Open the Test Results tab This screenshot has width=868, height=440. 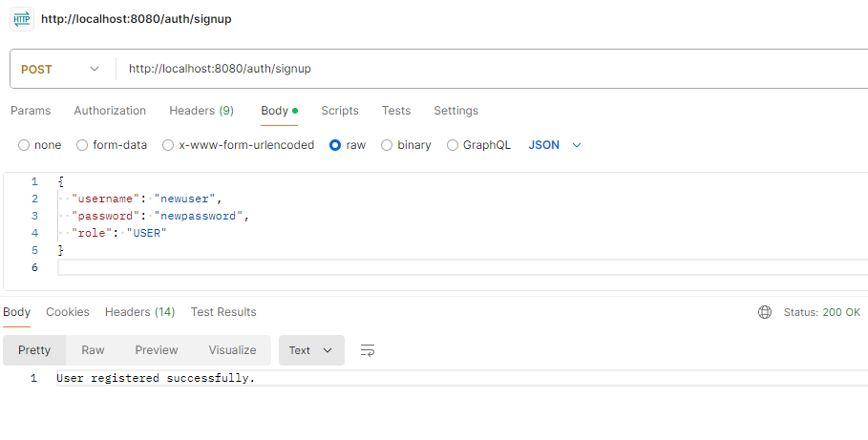(223, 312)
